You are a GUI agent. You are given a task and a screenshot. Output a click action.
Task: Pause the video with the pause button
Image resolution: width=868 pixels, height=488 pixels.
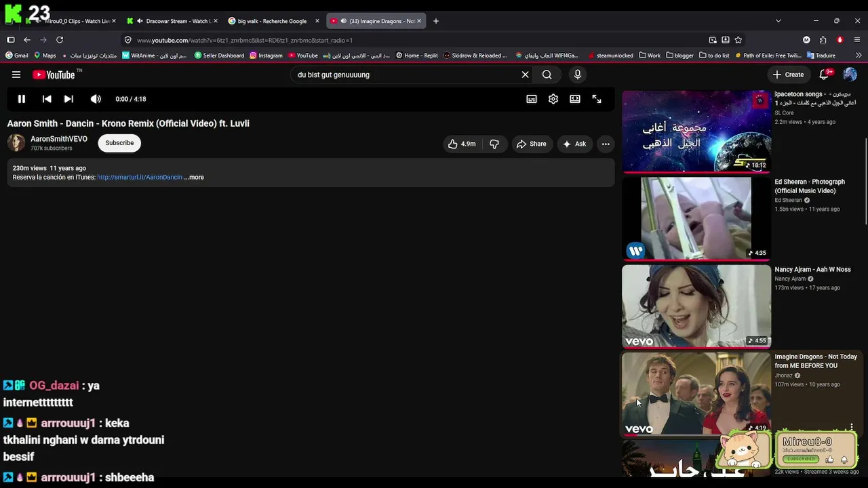coord(22,99)
